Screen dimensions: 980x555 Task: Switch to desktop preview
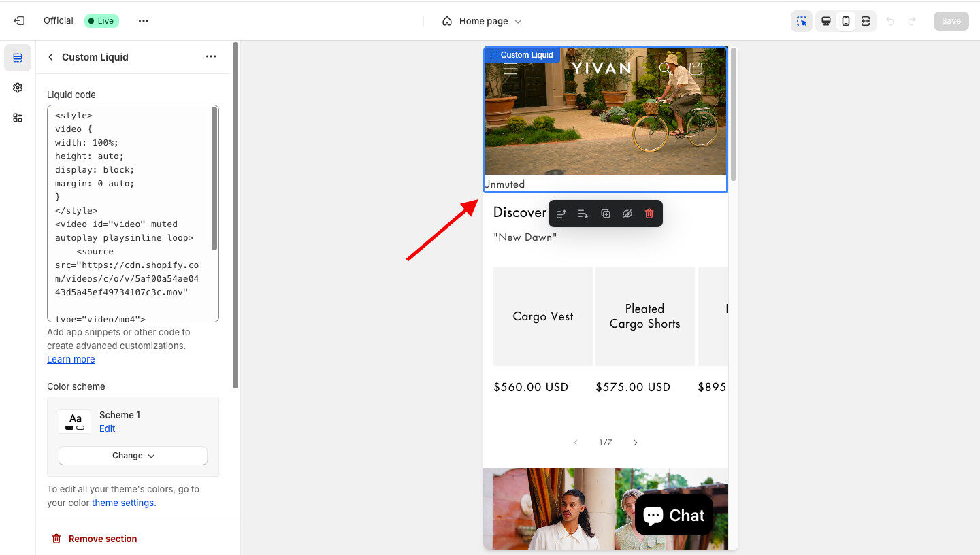pos(826,21)
